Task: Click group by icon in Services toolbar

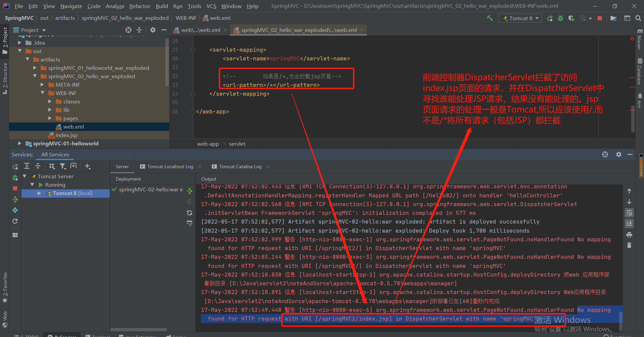Action: coord(52,166)
